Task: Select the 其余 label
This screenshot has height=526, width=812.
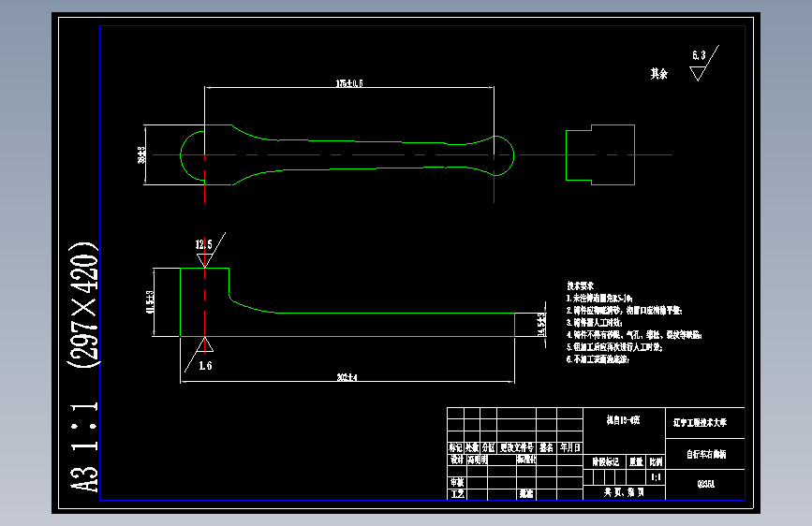Action: point(659,74)
